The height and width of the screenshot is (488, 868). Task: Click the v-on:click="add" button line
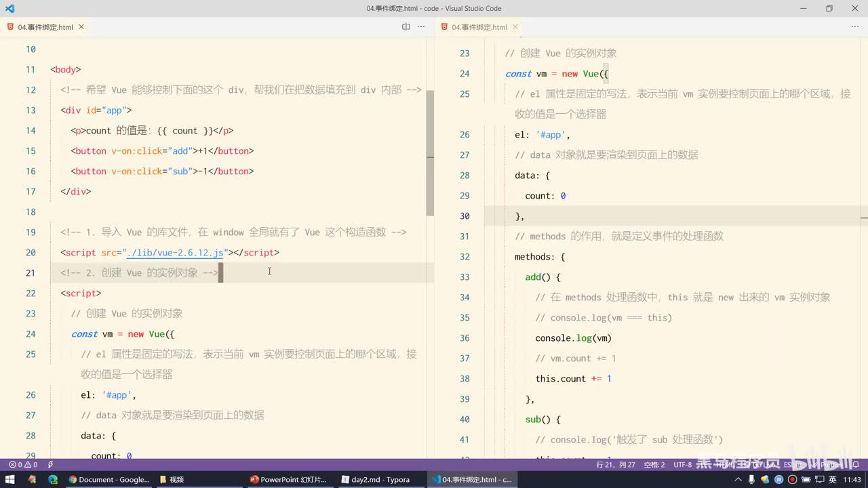pyautogui.click(x=162, y=150)
